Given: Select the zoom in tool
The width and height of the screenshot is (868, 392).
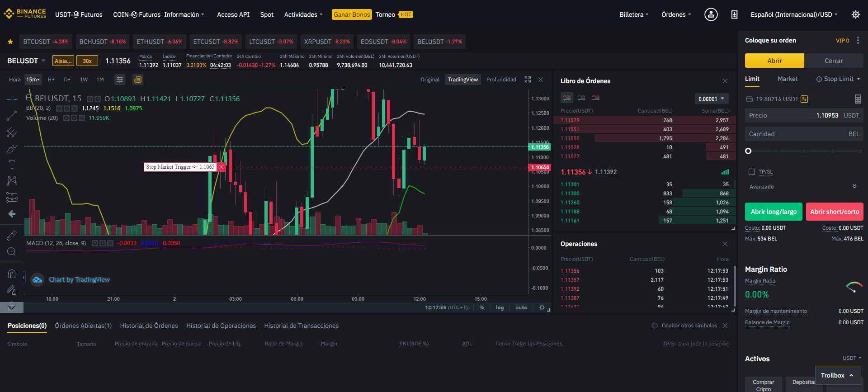Looking at the screenshot, I should tap(12, 251).
